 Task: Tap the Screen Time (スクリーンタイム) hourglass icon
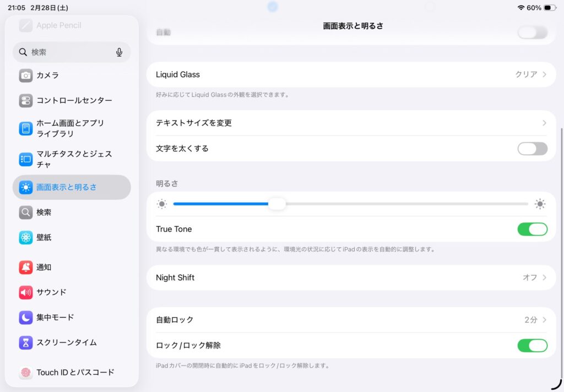[26, 343]
